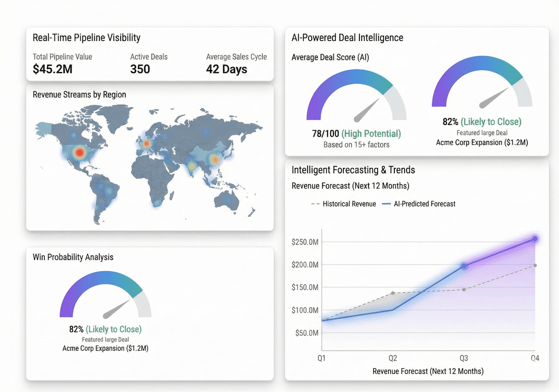Collapse the AI-Powered Deal Intelligence panel
Viewport: 559px width, 392px height.
click(347, 38)
